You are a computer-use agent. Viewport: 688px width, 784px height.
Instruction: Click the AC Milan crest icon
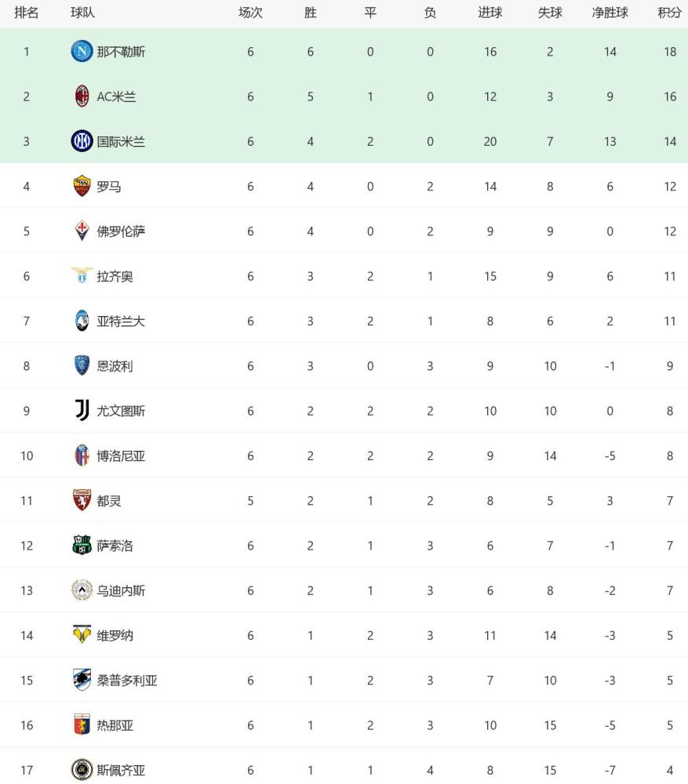82,96
